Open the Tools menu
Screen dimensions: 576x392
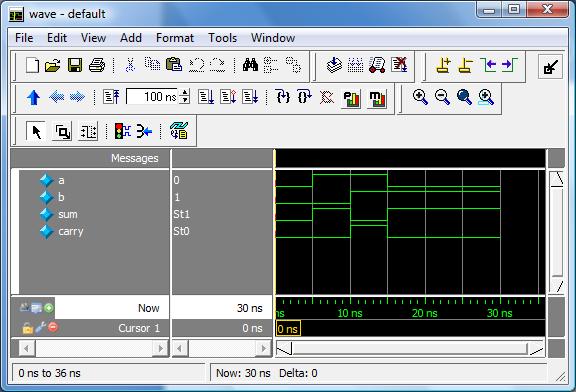pos(223,38)
